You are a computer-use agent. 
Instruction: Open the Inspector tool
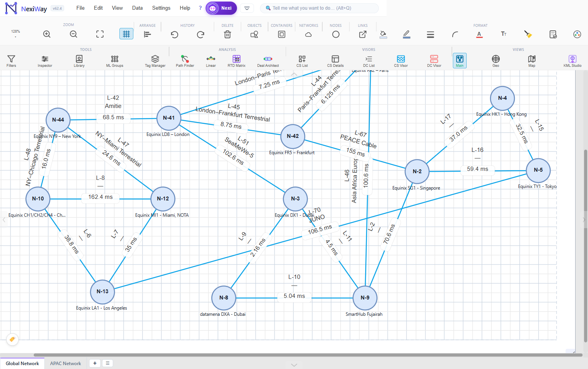45,61
